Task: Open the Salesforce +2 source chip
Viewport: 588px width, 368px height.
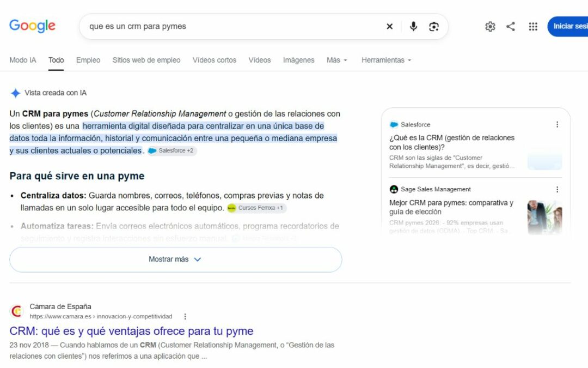Action: 171,150
